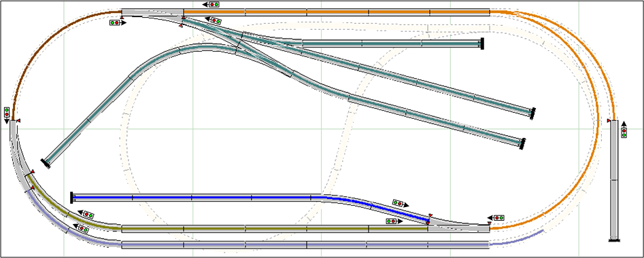This screenshot has height=258, width=644.
Task: Toggle the right-pointing signal below the brown curve end
Action: 118,22
